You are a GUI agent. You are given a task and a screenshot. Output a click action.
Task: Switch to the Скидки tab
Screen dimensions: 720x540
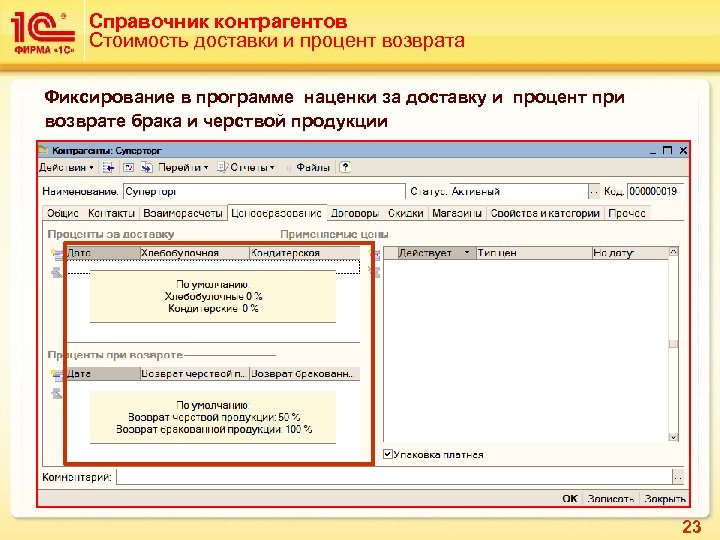click(405, 213)
